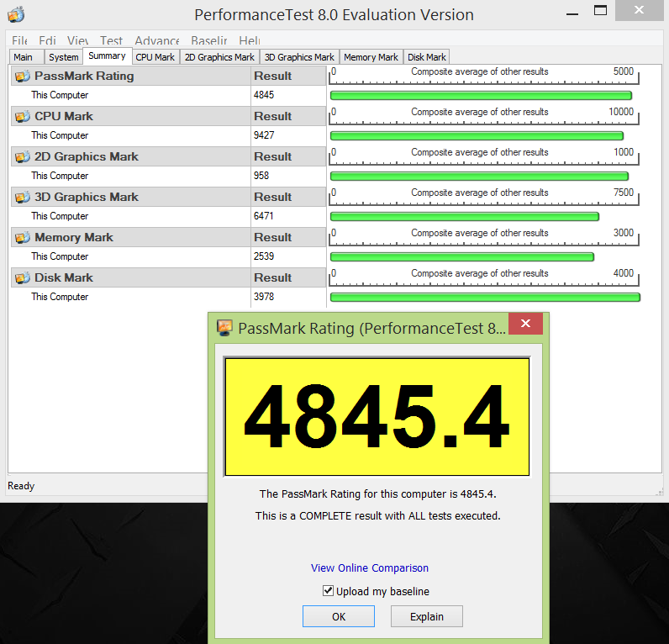Click the CPU Mark row icon

point(22,116)
